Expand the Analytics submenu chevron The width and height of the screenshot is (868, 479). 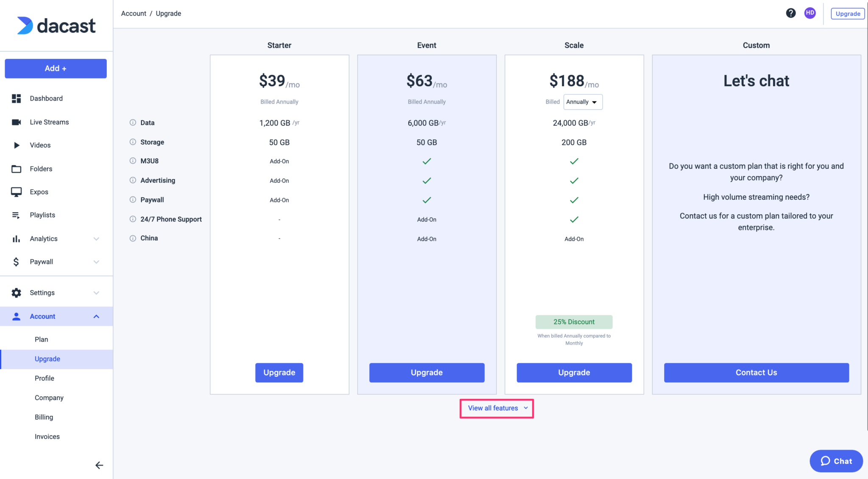[96, 239]
